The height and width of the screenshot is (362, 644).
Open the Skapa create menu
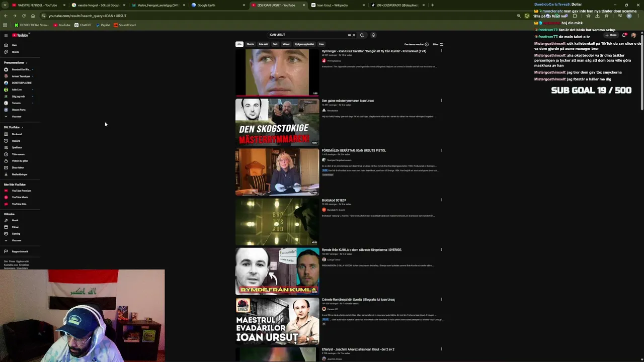point(611,35)
